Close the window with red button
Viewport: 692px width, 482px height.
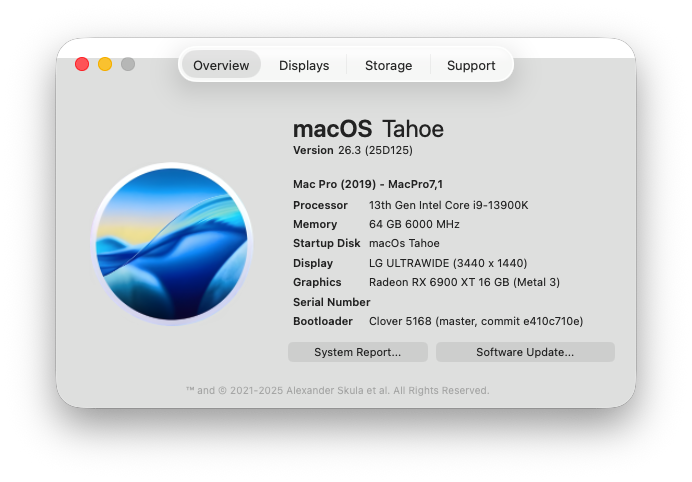click(82, 64)
